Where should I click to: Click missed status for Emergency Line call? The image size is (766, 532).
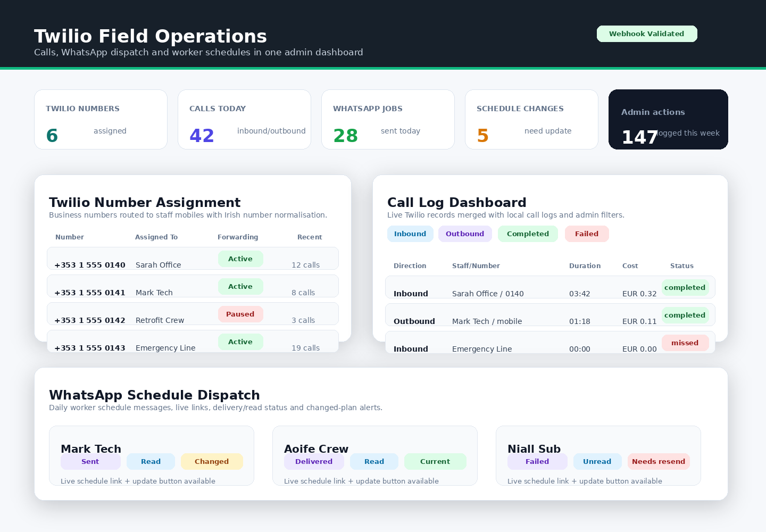coord(685,343)
